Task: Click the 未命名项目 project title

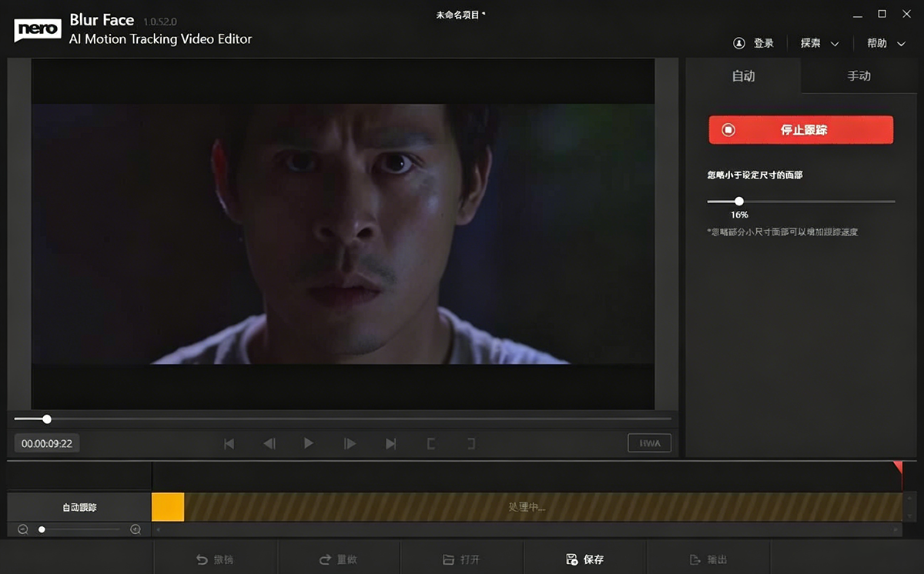Action: click(x=460, y=15)
